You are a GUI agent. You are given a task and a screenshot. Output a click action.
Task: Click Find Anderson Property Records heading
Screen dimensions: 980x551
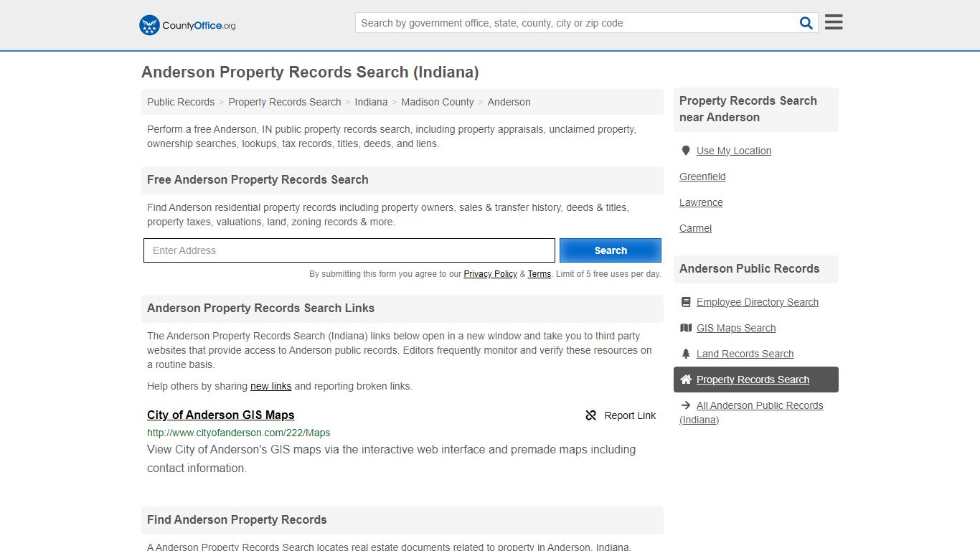point(237,519)
